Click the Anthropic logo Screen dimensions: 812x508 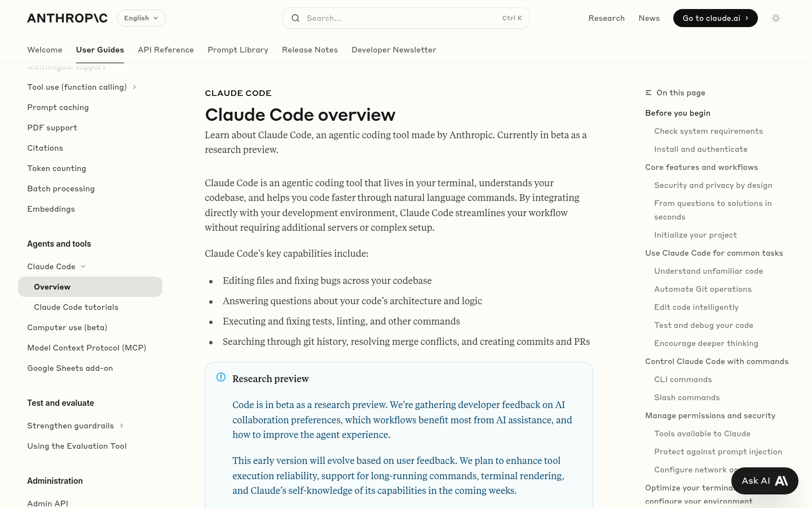[67, 17]
